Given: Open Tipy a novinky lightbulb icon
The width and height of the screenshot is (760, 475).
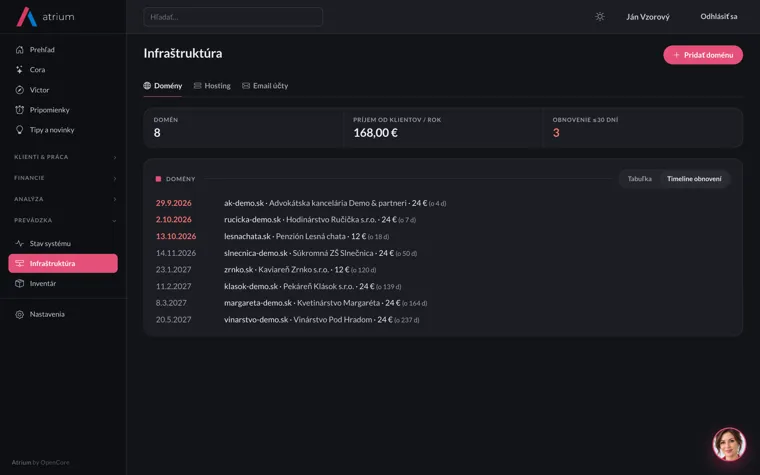Looking at the screenshot, I should [19, 130].
